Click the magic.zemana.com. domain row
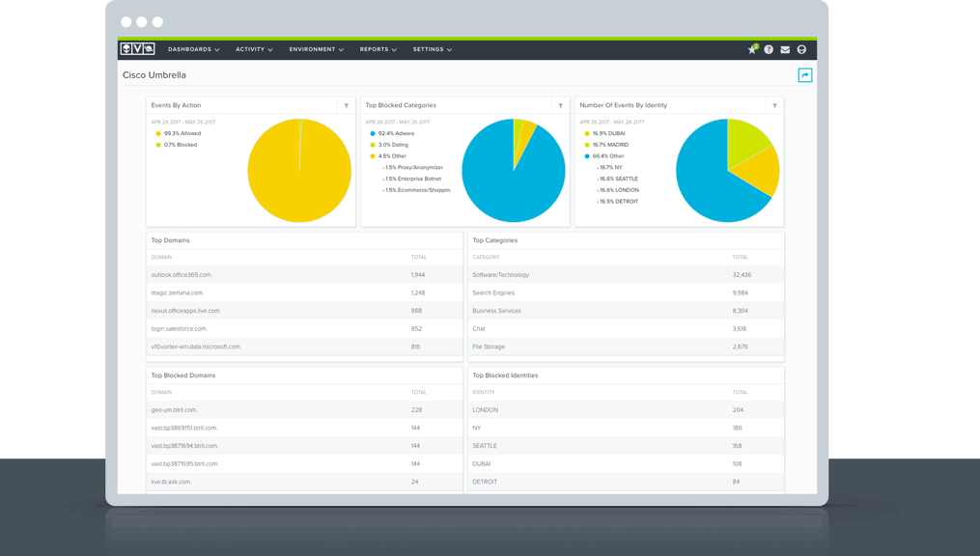The width and height of the screenshot is (980, 556). 304,293
